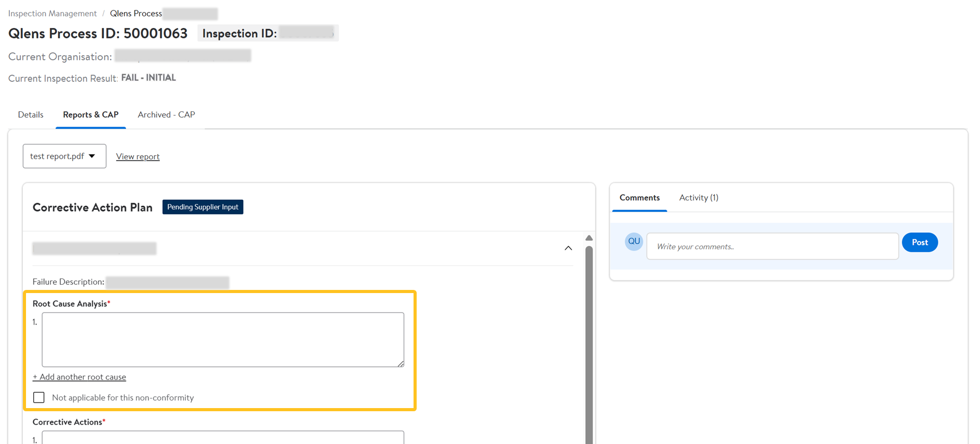This screenshot has height=444, width=980.
Task: Click the resize handle of Root Cause textarea
Action: 401,363
